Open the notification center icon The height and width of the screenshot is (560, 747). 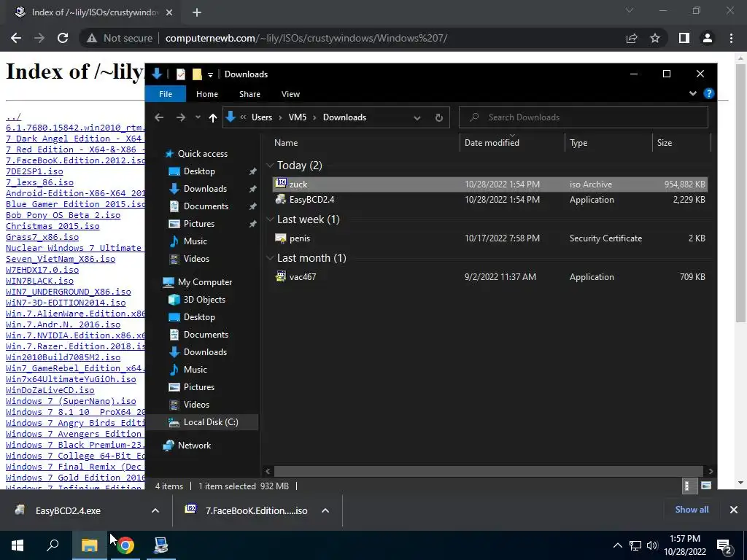tap(724, 545)
